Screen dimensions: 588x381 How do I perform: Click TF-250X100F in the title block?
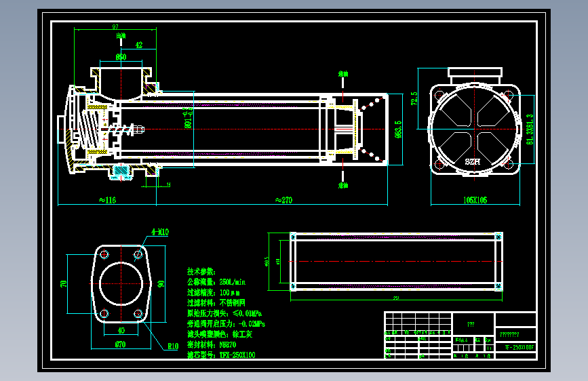[519, 347]
